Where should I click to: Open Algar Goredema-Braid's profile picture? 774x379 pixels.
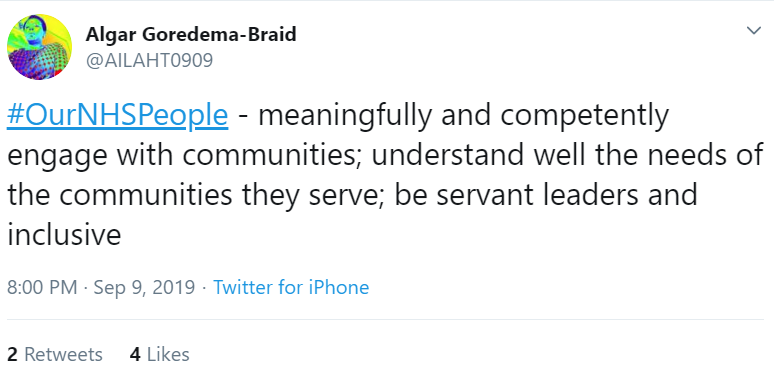[x=39, y=47]
